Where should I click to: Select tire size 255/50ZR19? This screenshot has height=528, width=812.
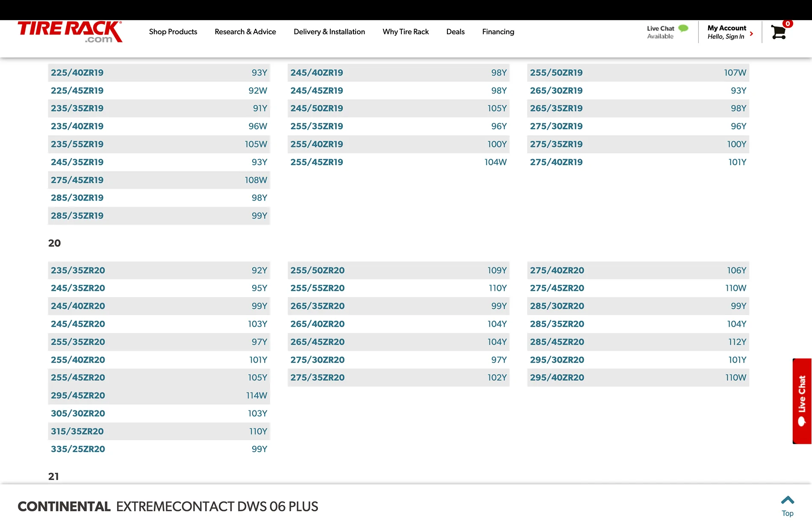point(638,73)
